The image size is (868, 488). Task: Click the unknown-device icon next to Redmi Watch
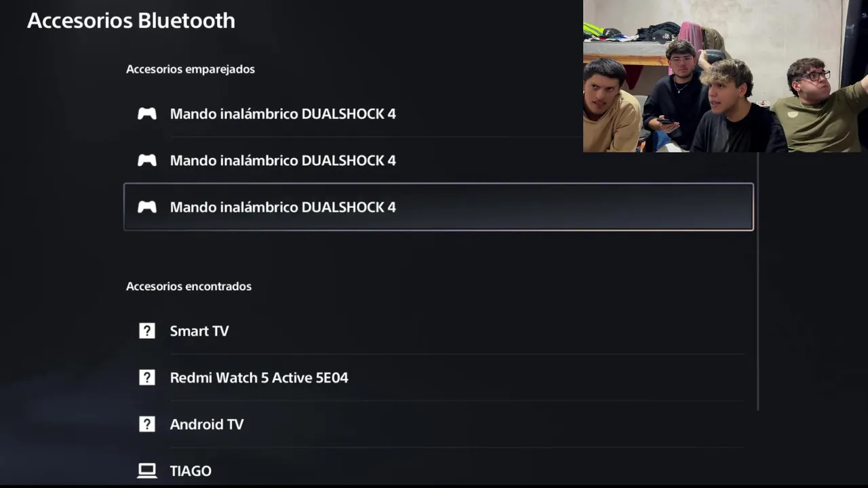click(x=147, y=378)
